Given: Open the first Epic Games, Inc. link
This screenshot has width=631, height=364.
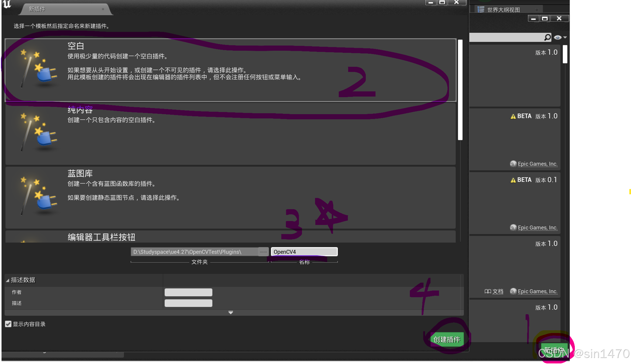Looking at the screenshot, I should pos(537,164).
